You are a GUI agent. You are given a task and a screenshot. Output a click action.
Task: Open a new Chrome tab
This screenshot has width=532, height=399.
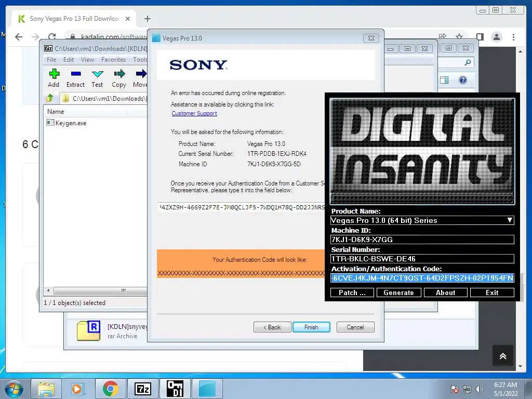click(147, 19)
